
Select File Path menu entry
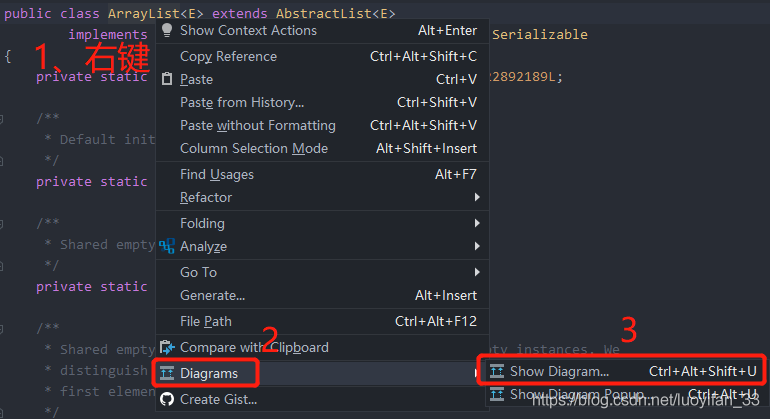(205, 321)
